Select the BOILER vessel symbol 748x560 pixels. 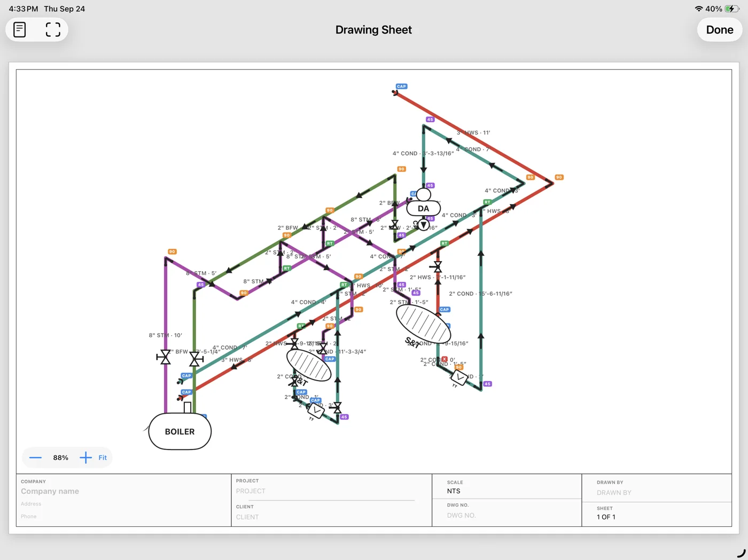[180, 431]
